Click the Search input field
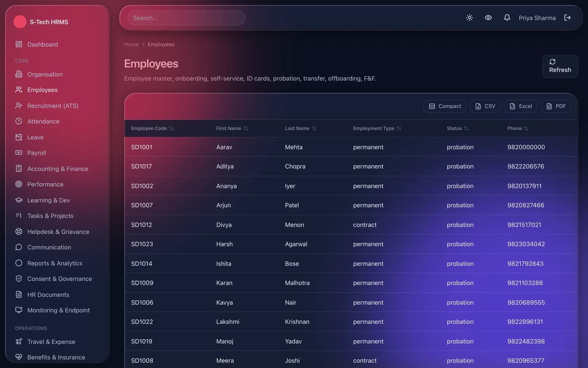588x368 pixels. (186, 18)
